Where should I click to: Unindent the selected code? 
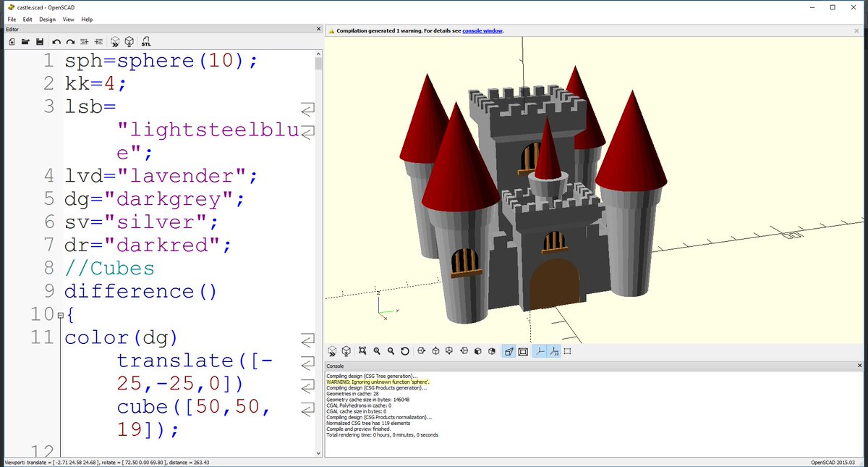[x=85, y=42]
